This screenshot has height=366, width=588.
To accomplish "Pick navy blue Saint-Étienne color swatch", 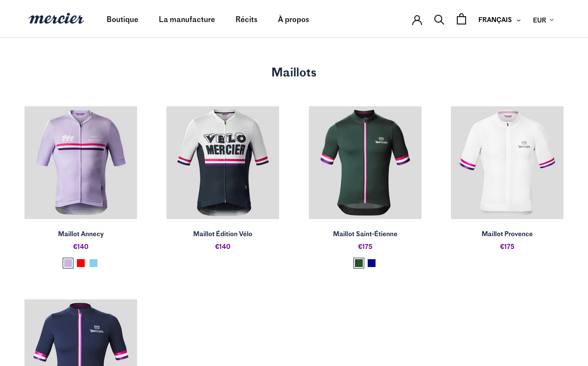I will tap(372, 263).
